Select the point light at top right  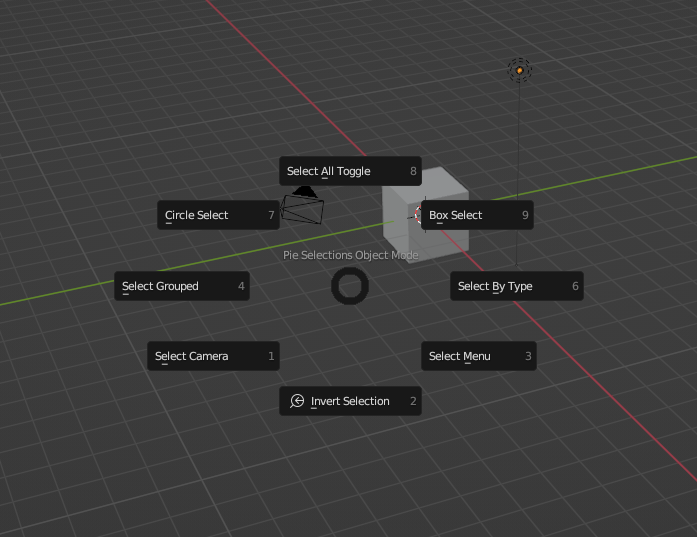519,70
